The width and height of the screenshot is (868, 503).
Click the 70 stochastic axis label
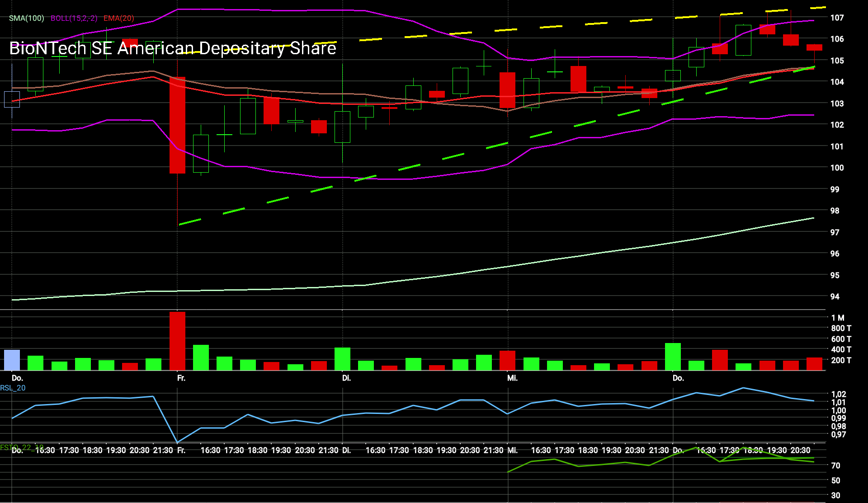(x=835, y=465)
